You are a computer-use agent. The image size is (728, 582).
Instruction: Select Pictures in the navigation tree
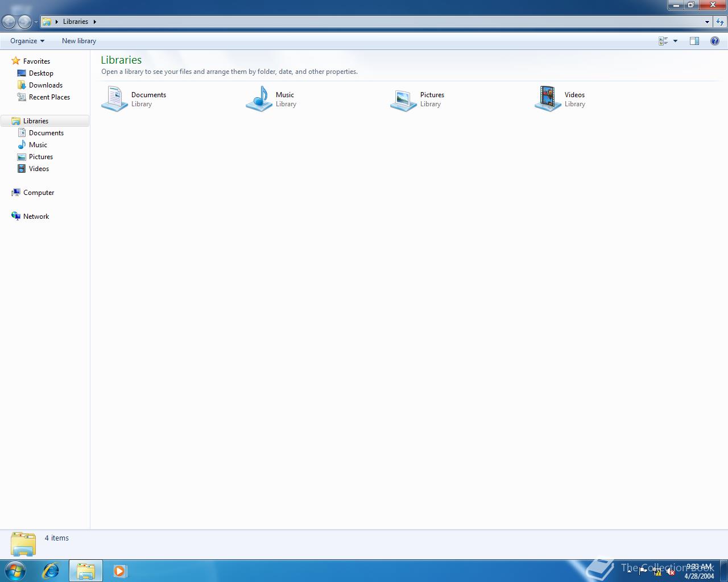point(41,157)
